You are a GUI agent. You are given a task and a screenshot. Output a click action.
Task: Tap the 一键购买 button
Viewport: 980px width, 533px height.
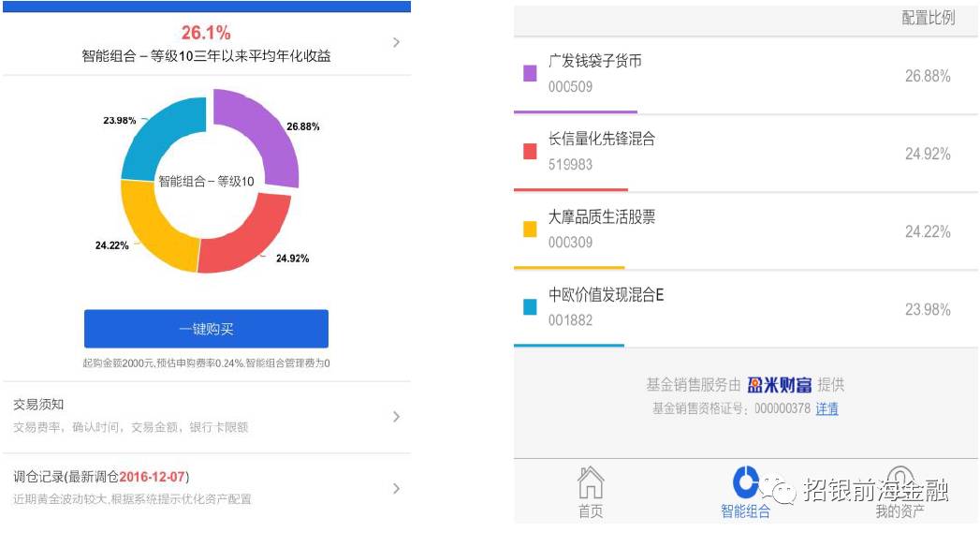(x=206, y=329)
